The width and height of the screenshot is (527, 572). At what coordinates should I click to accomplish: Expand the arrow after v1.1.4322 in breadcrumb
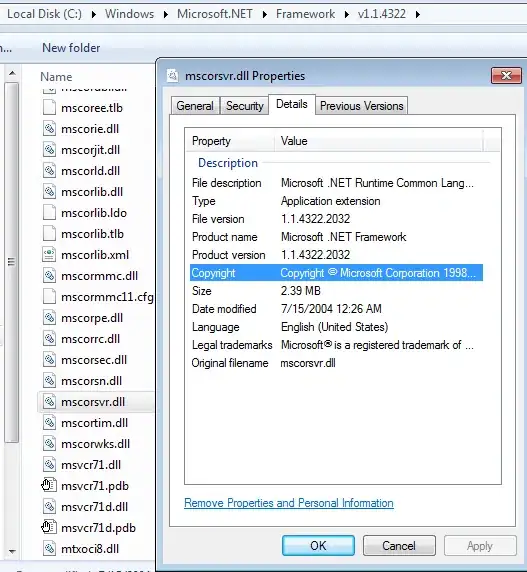[x=418, y=15]
